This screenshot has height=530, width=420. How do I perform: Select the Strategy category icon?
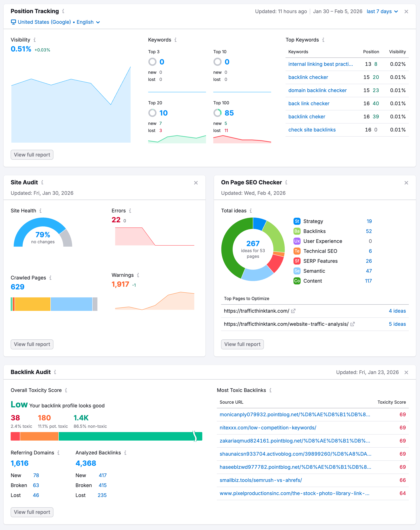pyautogui.click(x=297, y=221)
